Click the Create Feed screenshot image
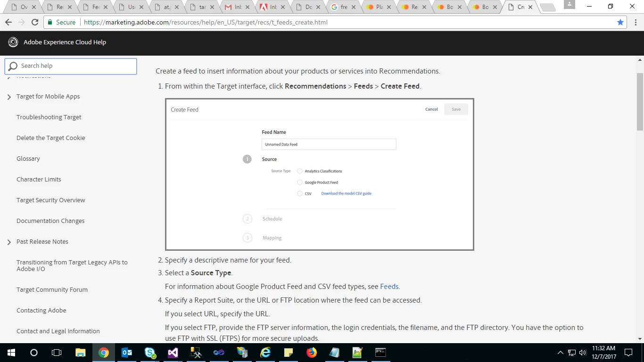 click(319, 174)
